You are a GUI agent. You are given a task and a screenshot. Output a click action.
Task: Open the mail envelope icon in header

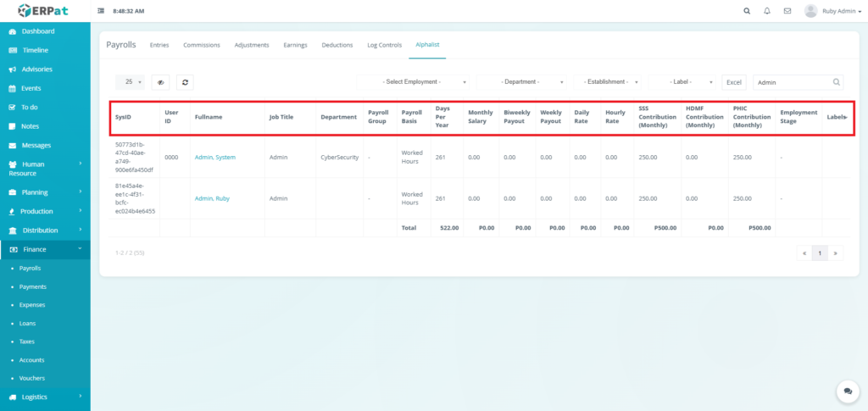(787, 11)
